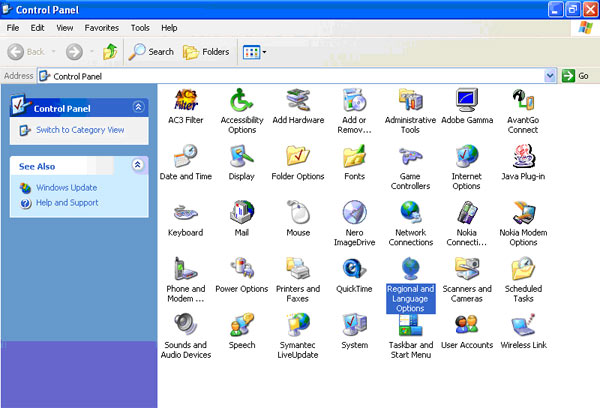Open the View menu
The height and width of the screenshot is (408, 600).
(x=65, y=28)
